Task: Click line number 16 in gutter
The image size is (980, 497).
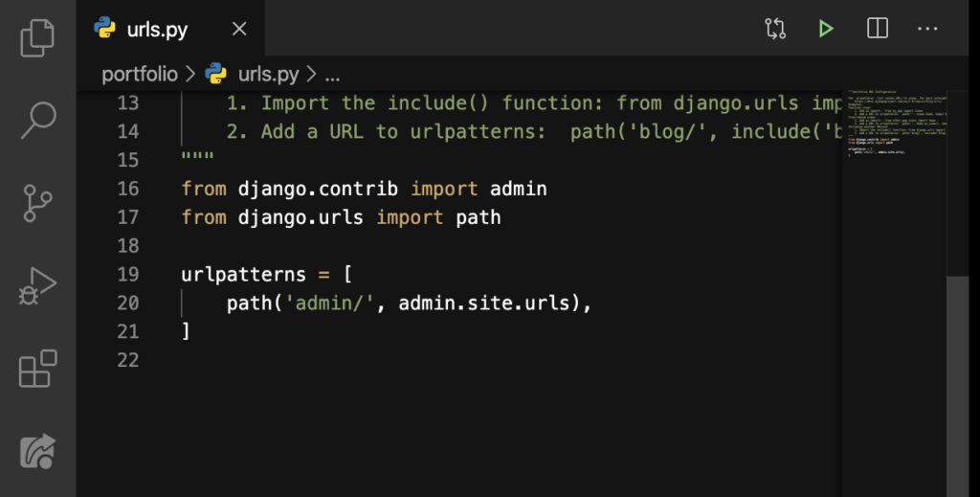Action: tap(128, 189)
